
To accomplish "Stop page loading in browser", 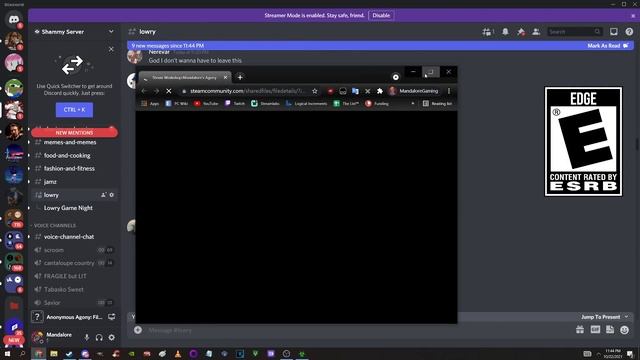I will point(169,91).
